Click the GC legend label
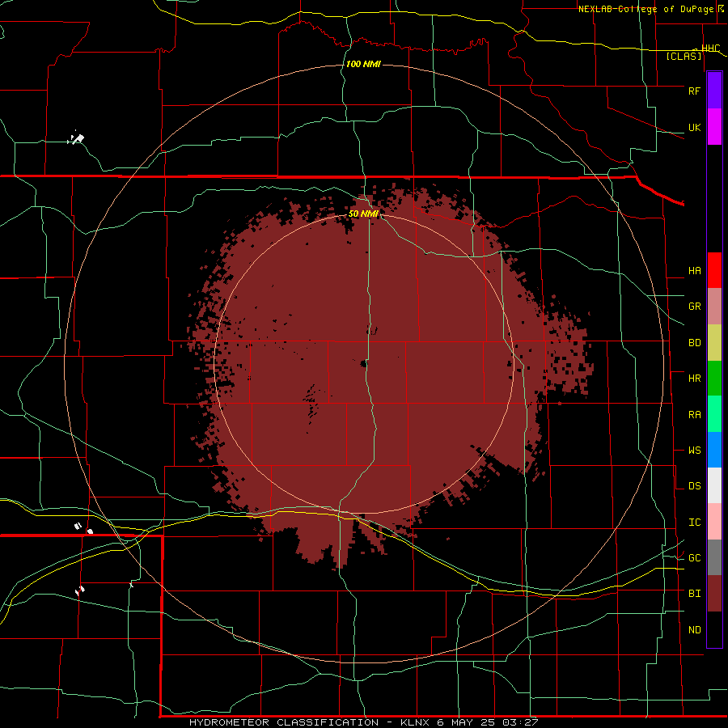This screenshot has width=728, height=728. tap(694, 558)
